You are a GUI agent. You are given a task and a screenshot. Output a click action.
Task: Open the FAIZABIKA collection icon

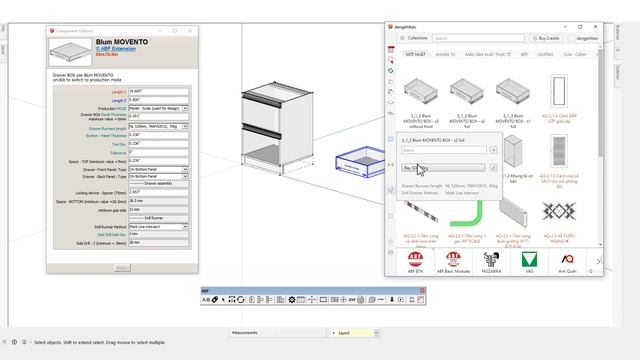[491, 262]
